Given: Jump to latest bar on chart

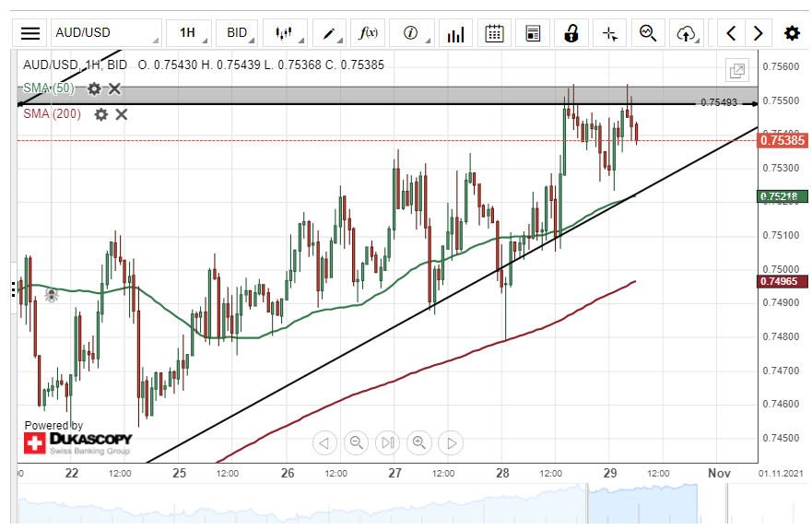Looking at the screenshot, I should click(388, 443).
